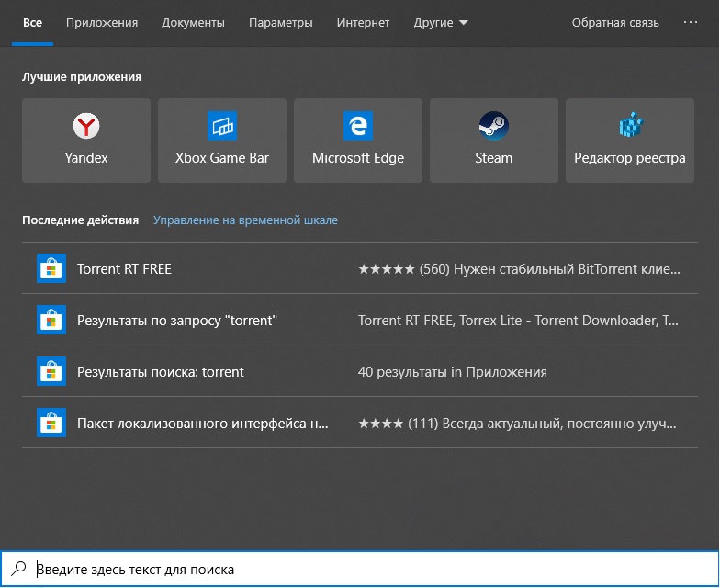
Task: Launch the Steam app icon
Action: [x=494, y=125]
